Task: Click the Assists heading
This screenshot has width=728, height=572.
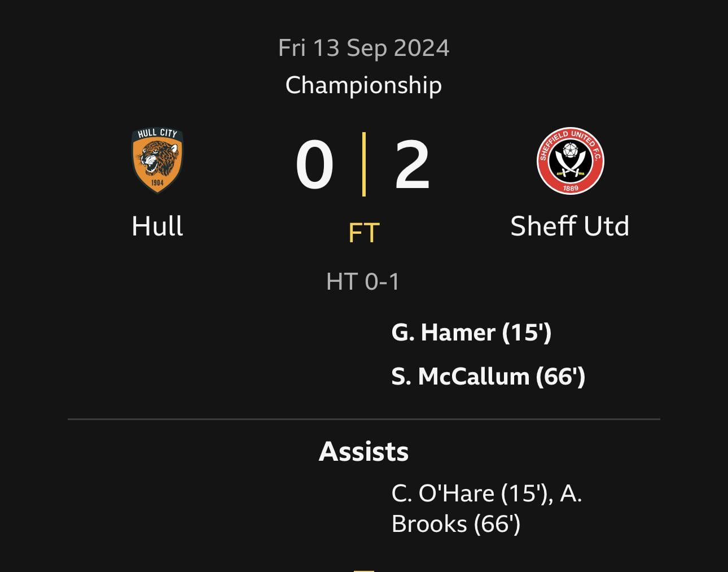Action: [x=363, y=452]
